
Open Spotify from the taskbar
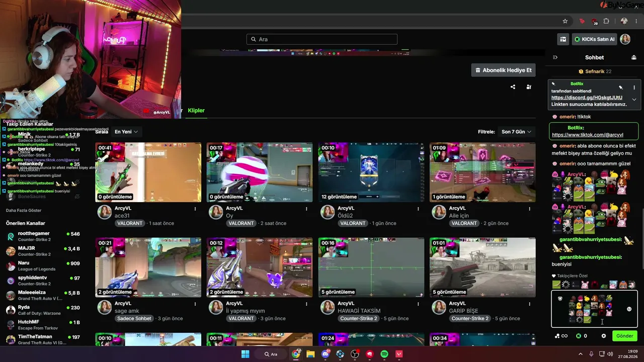[x=384, y=354]
